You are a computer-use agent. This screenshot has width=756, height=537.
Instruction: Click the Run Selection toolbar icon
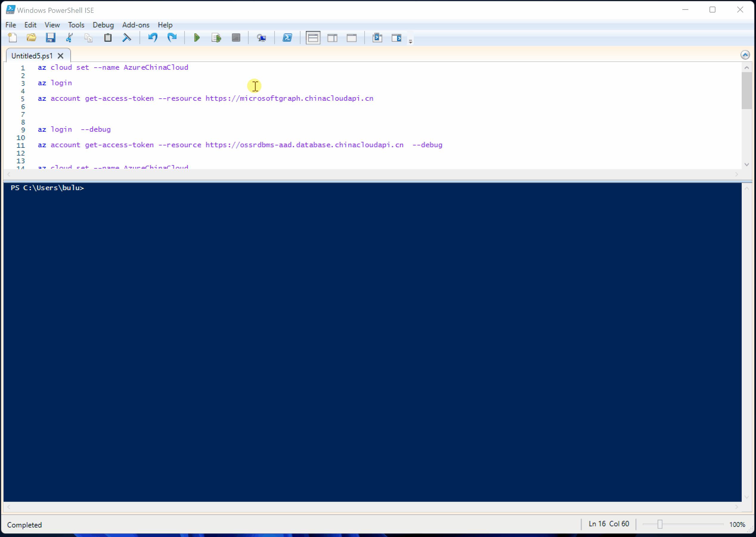click(x=216, y=38)
